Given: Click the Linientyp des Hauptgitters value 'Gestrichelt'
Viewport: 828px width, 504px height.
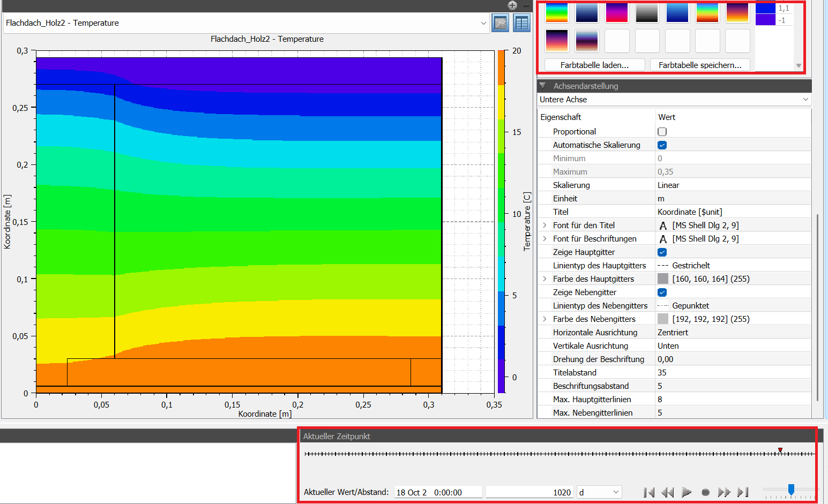Looking at the screenshot, I should click(691, 266).
